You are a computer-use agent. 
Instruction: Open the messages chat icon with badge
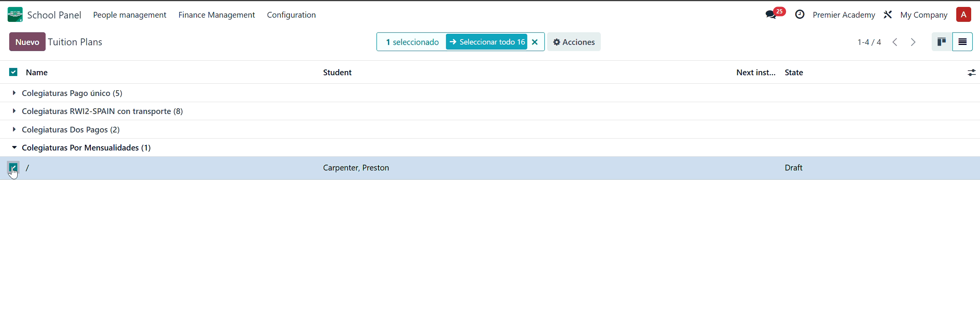click(771, 15)
